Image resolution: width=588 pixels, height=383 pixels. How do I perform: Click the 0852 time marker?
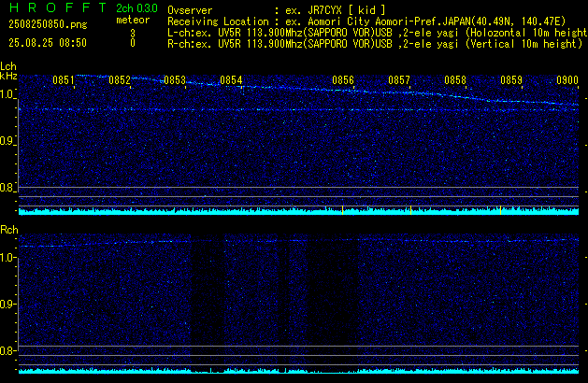click(x=120, y=80)
